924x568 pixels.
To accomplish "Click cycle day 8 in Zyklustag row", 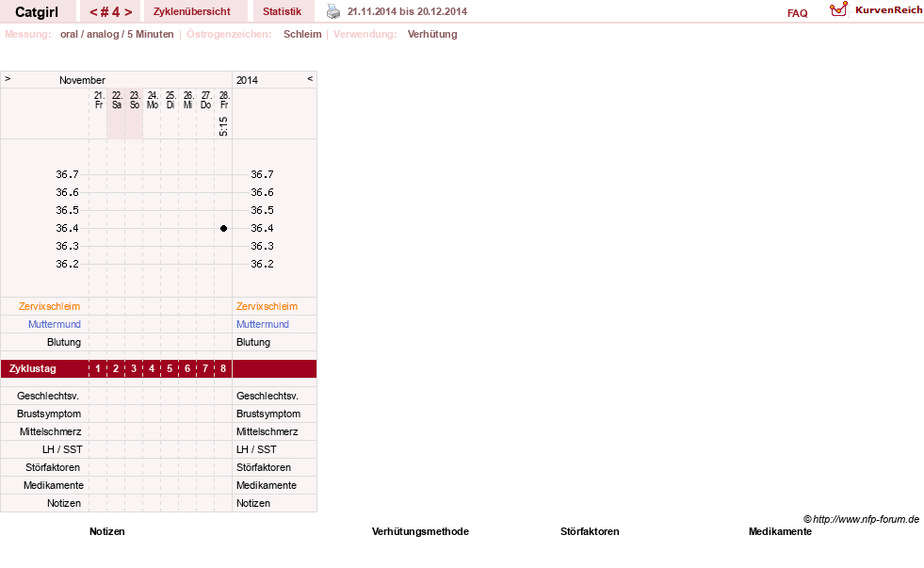I will (222, 368).
